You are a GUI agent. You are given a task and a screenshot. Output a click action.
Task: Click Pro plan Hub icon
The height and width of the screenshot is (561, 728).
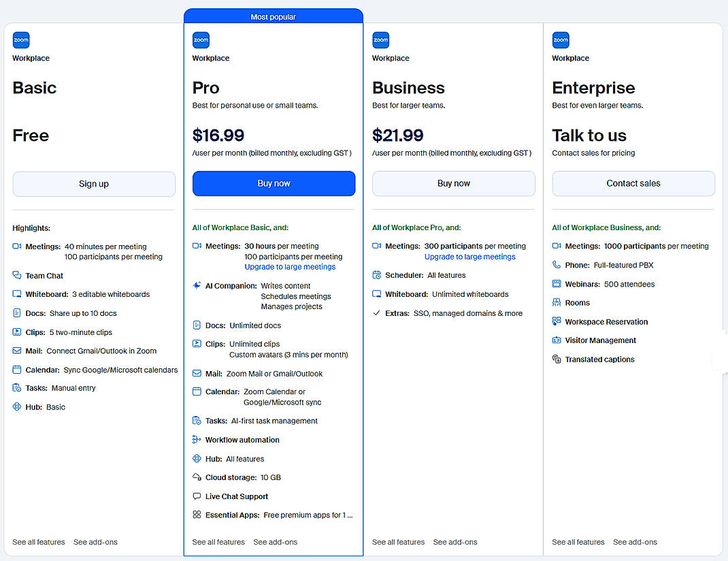pos(197,458)
